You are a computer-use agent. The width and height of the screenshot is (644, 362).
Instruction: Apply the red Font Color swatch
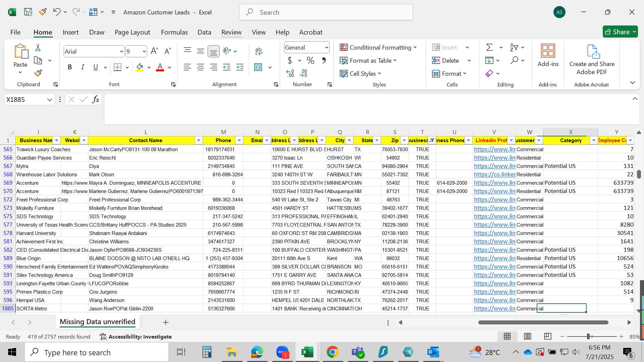(x=160, y=67)
